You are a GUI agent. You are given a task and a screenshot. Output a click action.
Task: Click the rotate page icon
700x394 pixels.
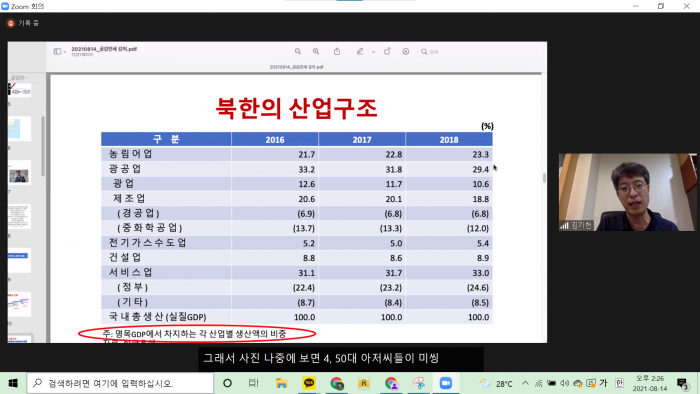(x=387, y=52)
